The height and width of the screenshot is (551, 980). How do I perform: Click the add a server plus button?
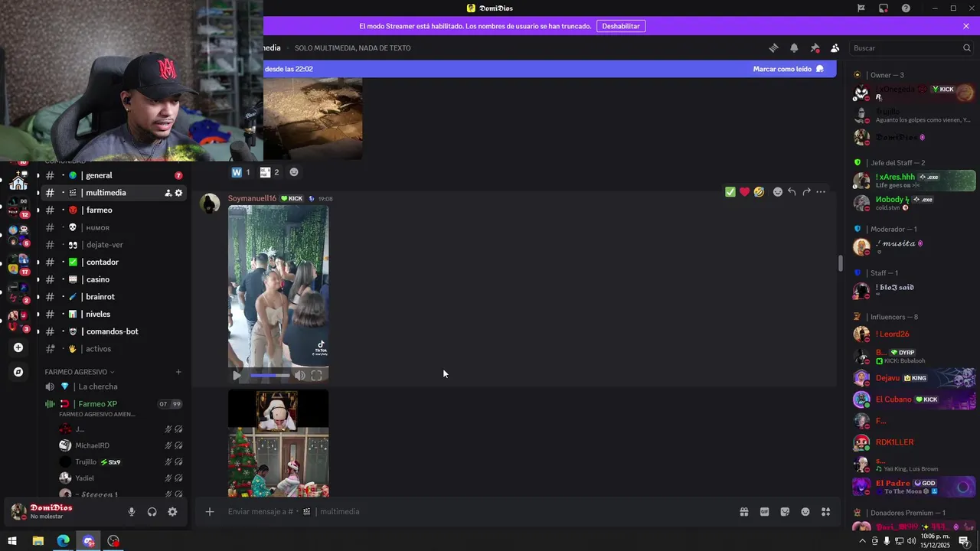pyautogui.click(x=18, y=347)
